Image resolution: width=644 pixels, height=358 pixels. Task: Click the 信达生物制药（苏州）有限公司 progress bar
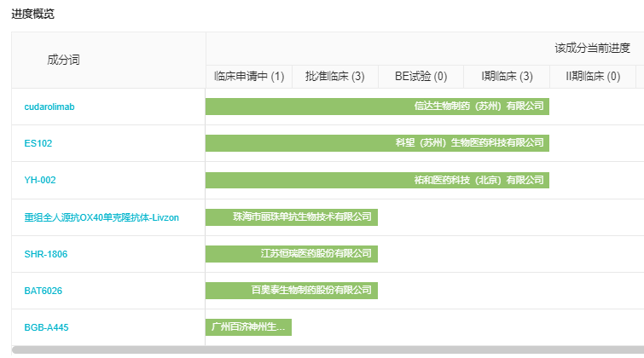tap(378, 107)
